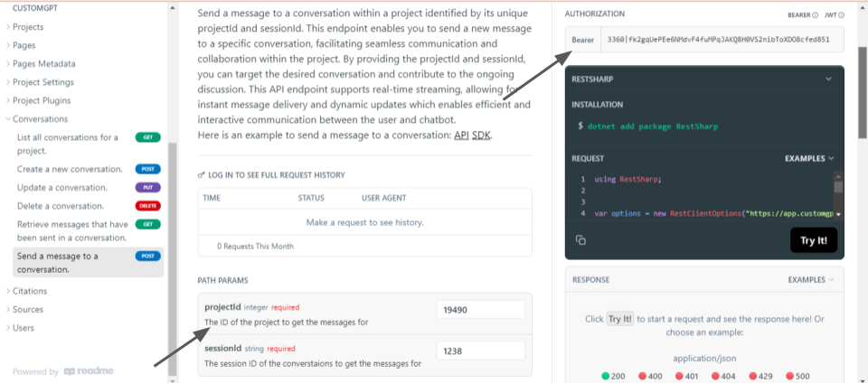Open the RESPONSE EXAMPLES dropdown
Viewport: 868px width, 383px height.
tap(811, 280)
